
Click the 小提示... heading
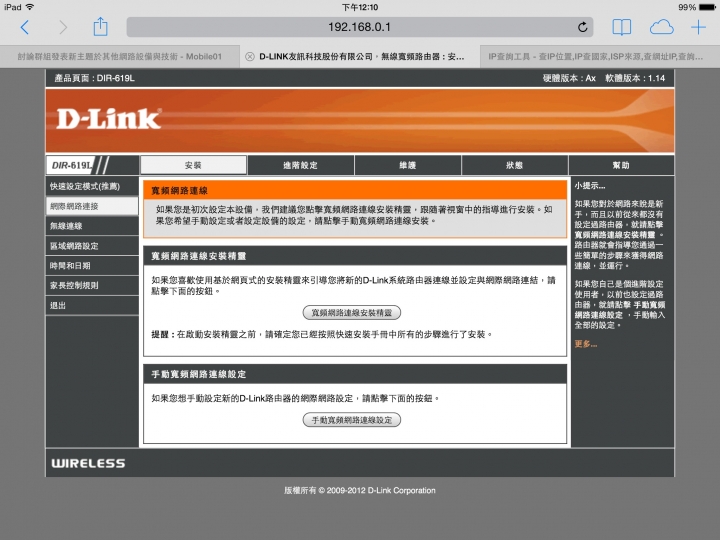[x=590, y=186]
